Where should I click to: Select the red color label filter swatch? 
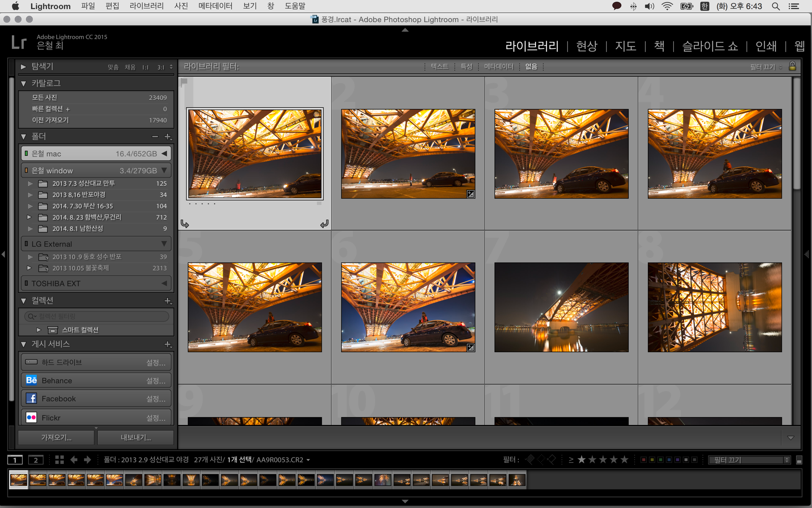point(644,460)
